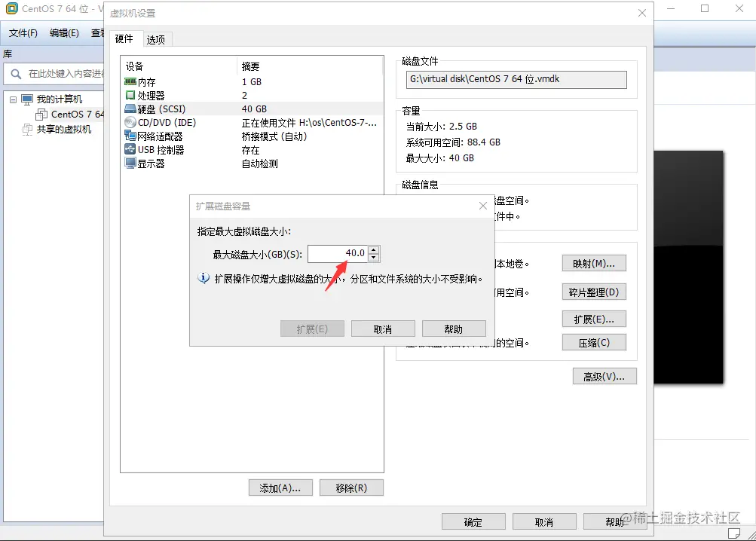Select 共享的虚拟机 tree item
The image size is (756, 541).
(x=64, y=130)
